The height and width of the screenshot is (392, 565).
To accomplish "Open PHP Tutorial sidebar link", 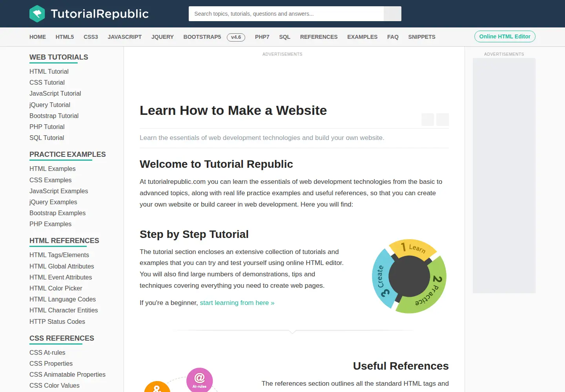I will coord(47,127).
